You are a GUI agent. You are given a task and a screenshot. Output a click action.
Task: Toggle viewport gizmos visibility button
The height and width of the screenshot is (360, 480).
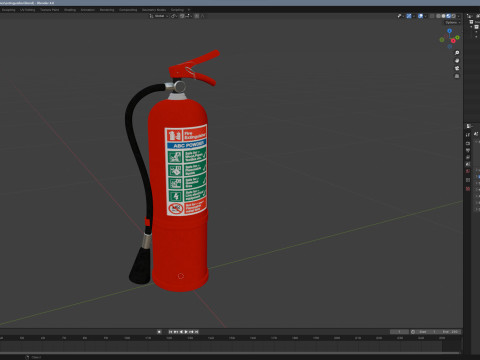[409, 16]
